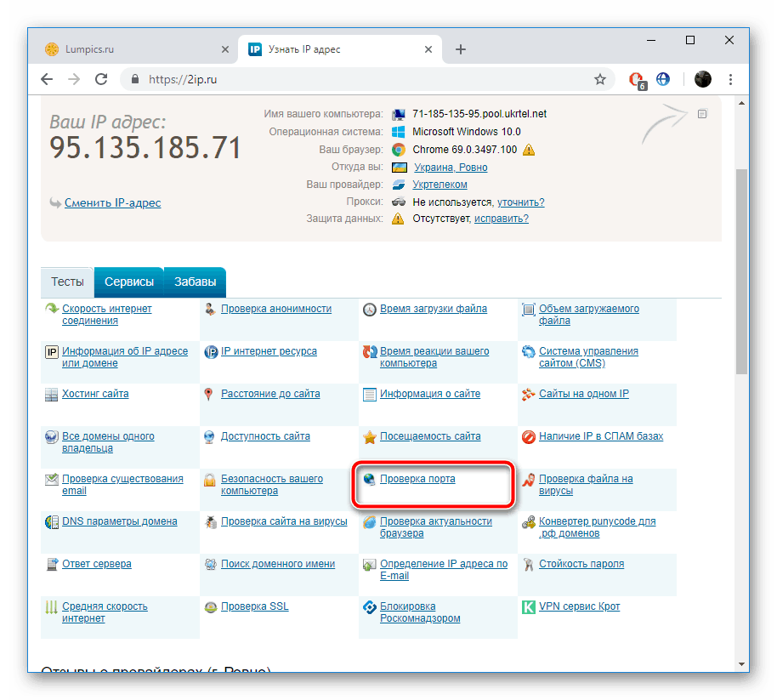
Task: Toggle the bookmark star in address bar
Action: [600, 78]
